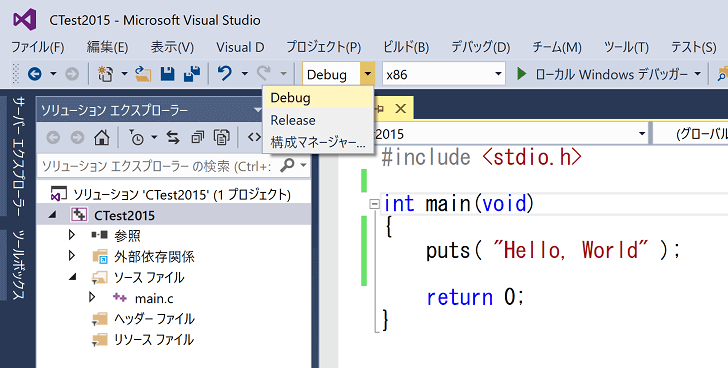Viewport: 728px width, 368px height.
Task: Start ローカル Windows デバッガー
Action: coord(612,74)
